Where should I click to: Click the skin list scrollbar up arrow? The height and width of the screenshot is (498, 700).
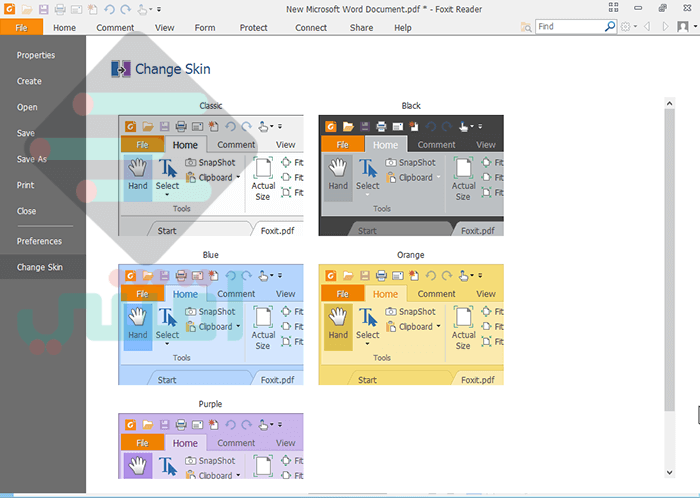(669, 104)
